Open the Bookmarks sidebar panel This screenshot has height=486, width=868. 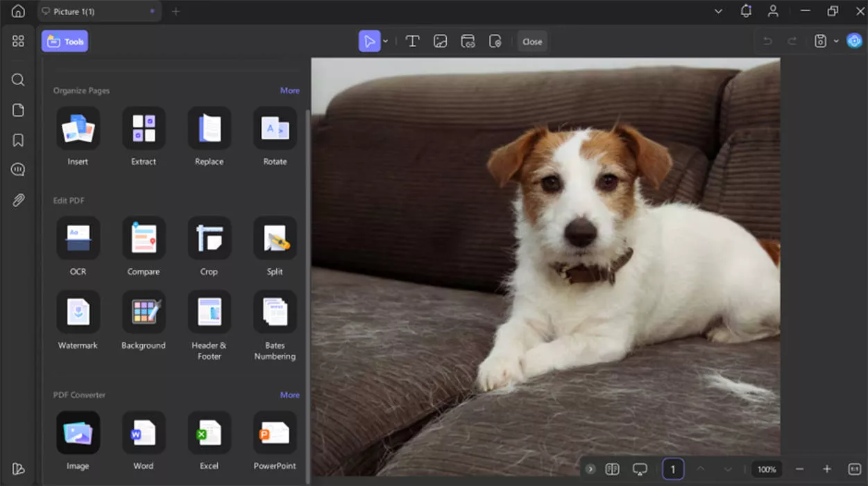[x=18, y=139]
